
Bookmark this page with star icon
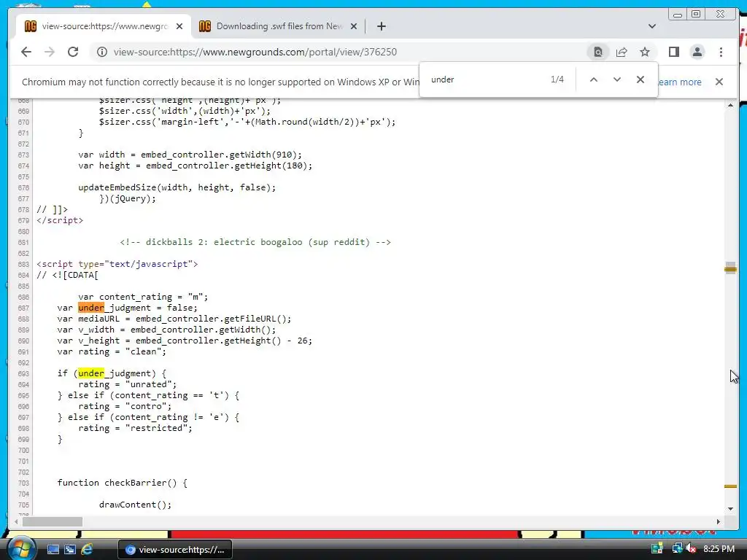pyautogui.click(x=645, y=52)
